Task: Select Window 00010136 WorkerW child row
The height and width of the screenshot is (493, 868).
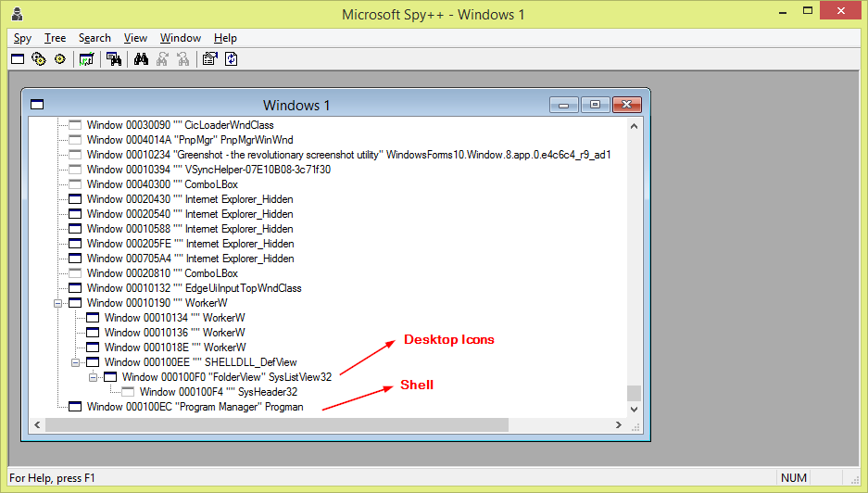Action: 174,333
